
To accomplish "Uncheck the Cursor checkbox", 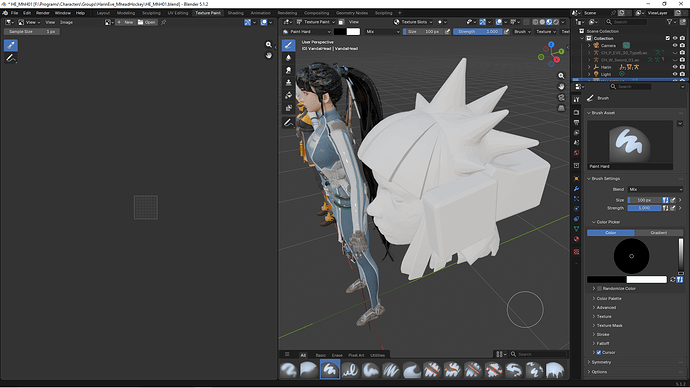I will (x=599, y=352).
